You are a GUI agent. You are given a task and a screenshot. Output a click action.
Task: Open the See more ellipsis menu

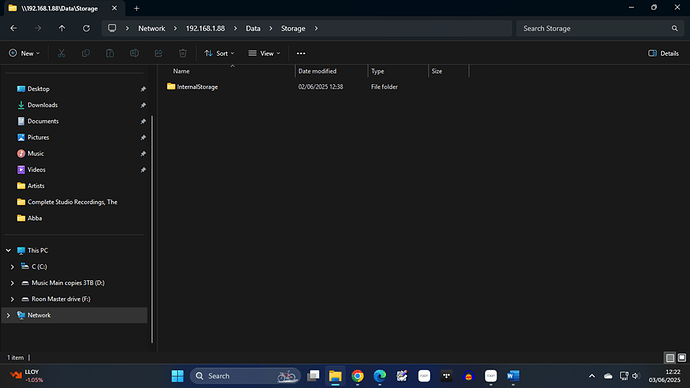pos(301,53)
